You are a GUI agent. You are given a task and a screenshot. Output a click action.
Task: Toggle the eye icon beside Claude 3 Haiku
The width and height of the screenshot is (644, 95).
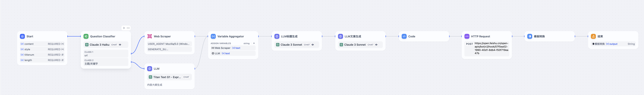120,45
